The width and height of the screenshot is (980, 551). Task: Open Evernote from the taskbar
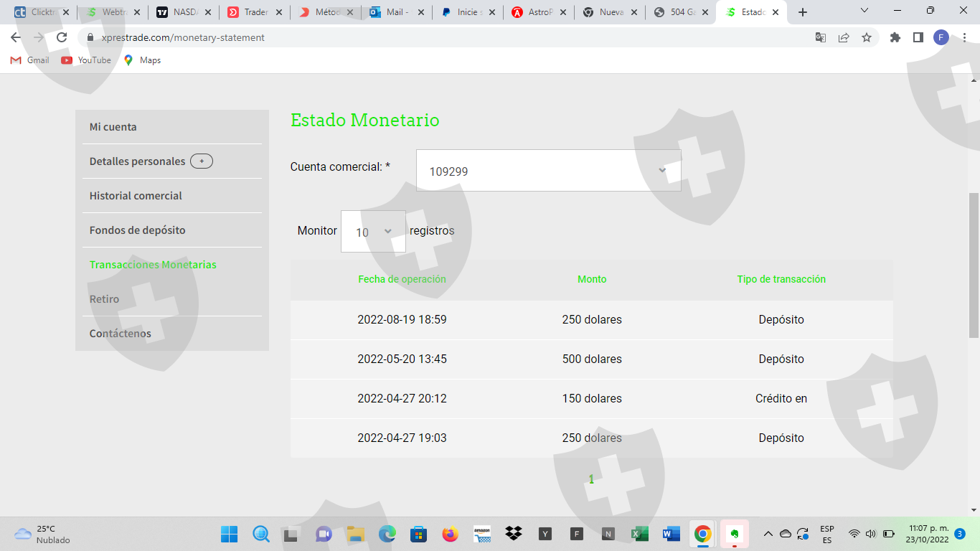click(x=735, y=534)
